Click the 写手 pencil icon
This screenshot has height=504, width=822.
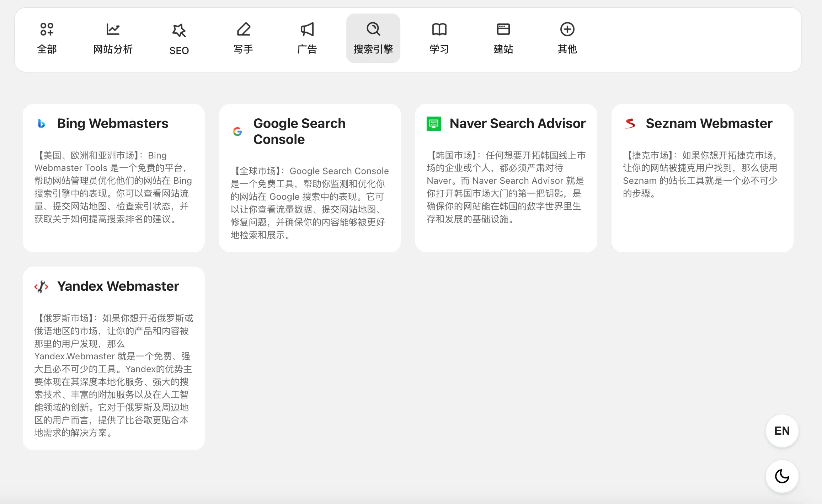click(x=244, y=29)
